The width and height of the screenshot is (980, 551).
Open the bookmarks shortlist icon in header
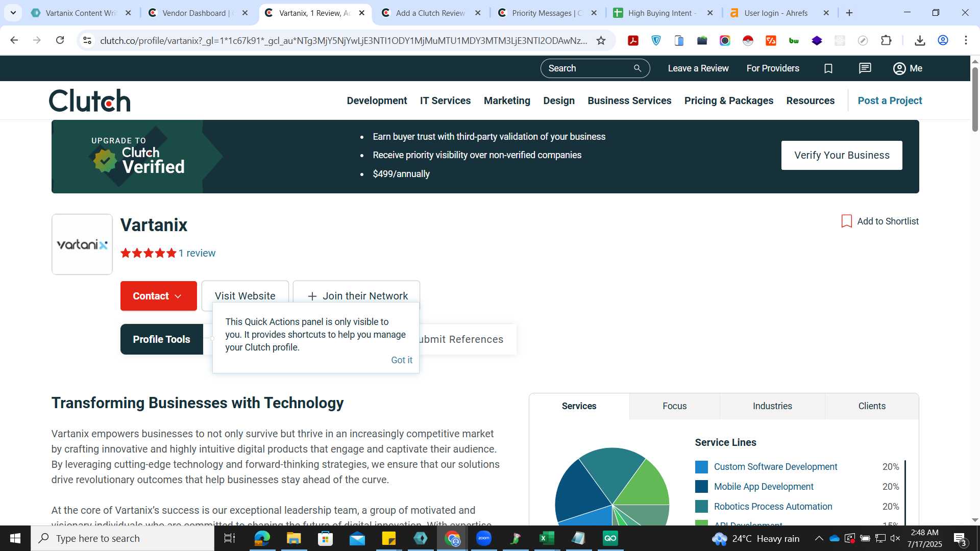point(828,68)
